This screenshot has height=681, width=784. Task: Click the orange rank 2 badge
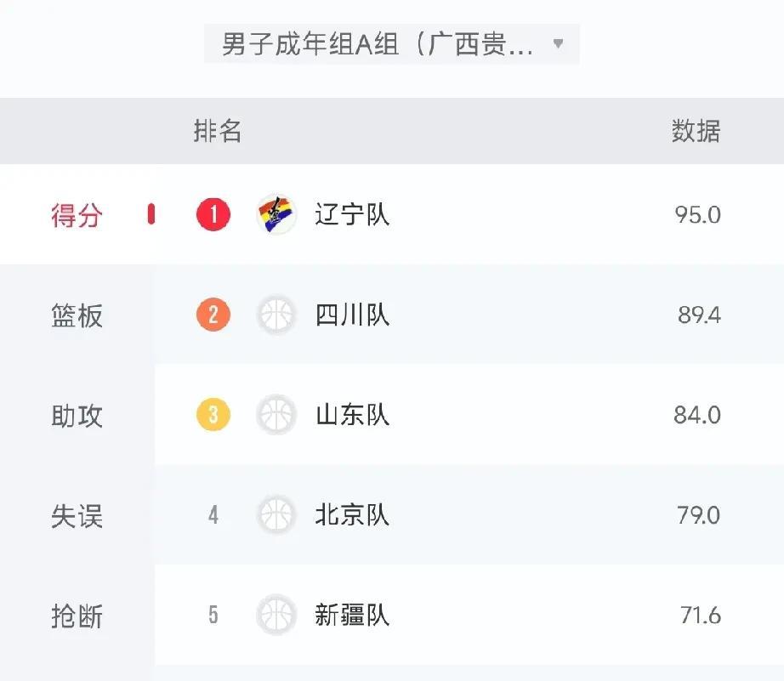pos(213,315)
